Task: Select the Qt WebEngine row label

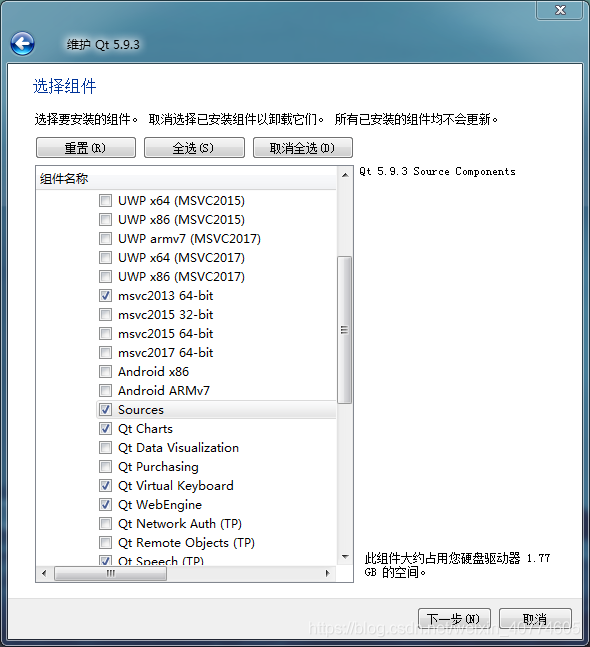Action: click(x=160, y=505)
